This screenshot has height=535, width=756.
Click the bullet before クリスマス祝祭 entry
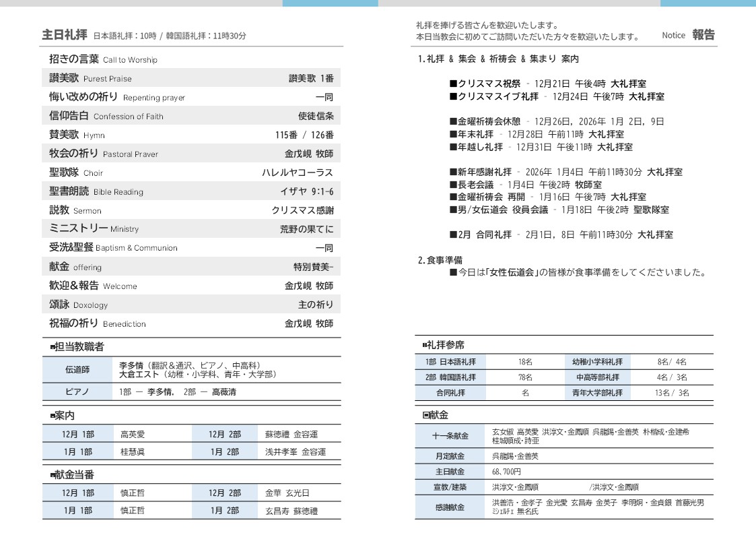(453, 84)
